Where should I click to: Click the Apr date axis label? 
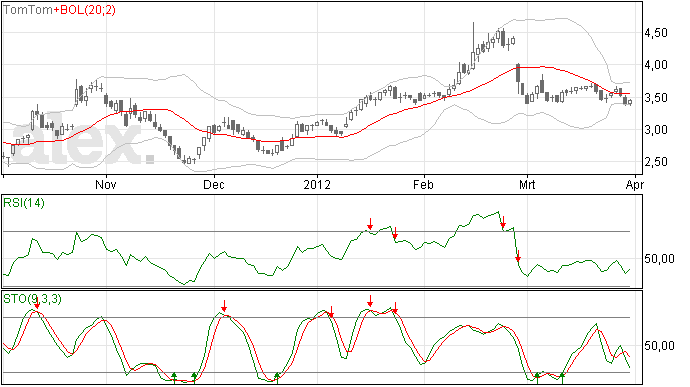[x=635, y=184]
